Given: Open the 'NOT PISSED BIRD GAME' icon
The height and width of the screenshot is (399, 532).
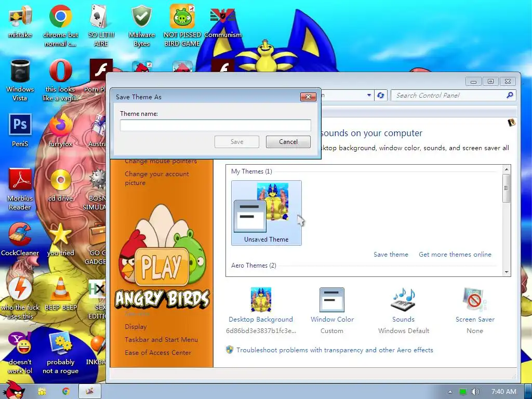Looking at the screenshot, I should coord(182,25).
